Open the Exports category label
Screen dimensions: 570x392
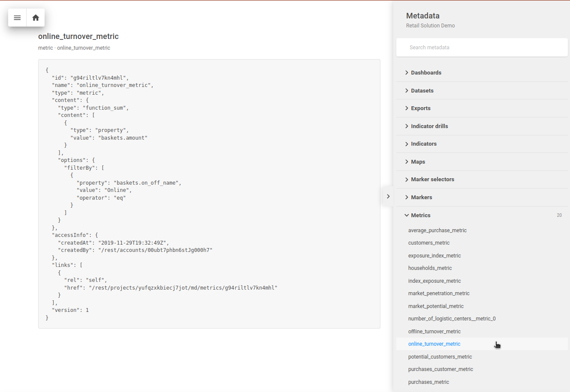[x=421, y=108]
